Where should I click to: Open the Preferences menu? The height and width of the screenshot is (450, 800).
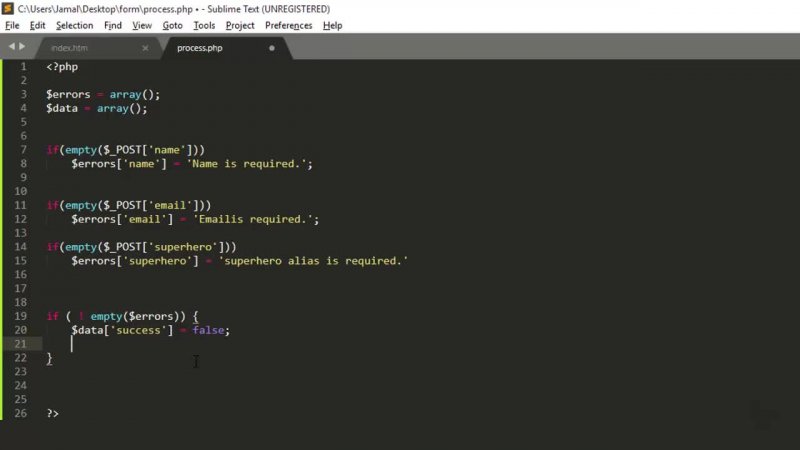point(288,25)
